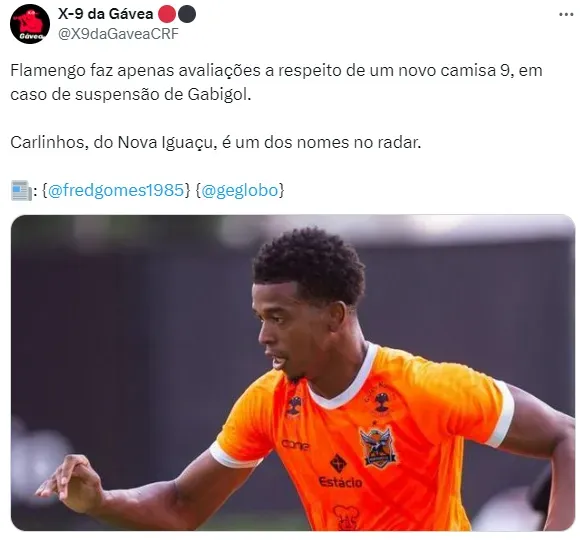Click the small emblem on the jersey collar

pyautogui.click(x=294, y=406)
